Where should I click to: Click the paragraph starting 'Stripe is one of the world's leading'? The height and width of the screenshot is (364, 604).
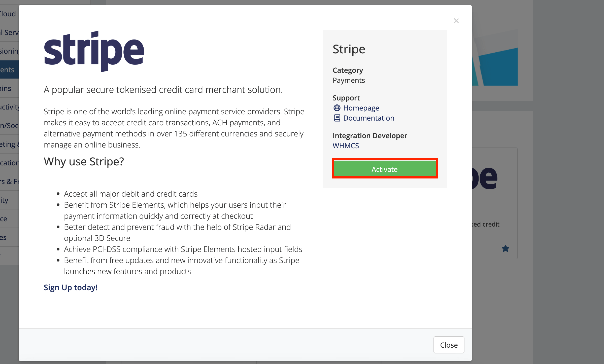[174, 128]
